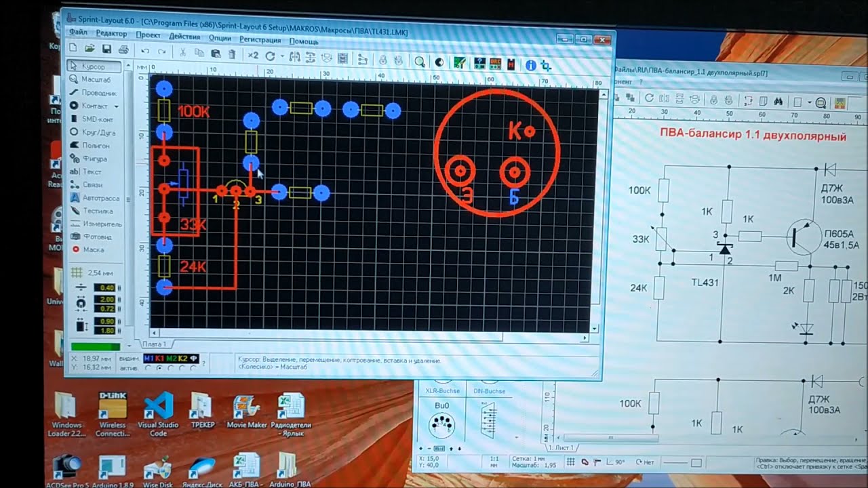Open the 2,54 мм grid size selector
This screenshot has width=868, height=488.
click(94, 272)
